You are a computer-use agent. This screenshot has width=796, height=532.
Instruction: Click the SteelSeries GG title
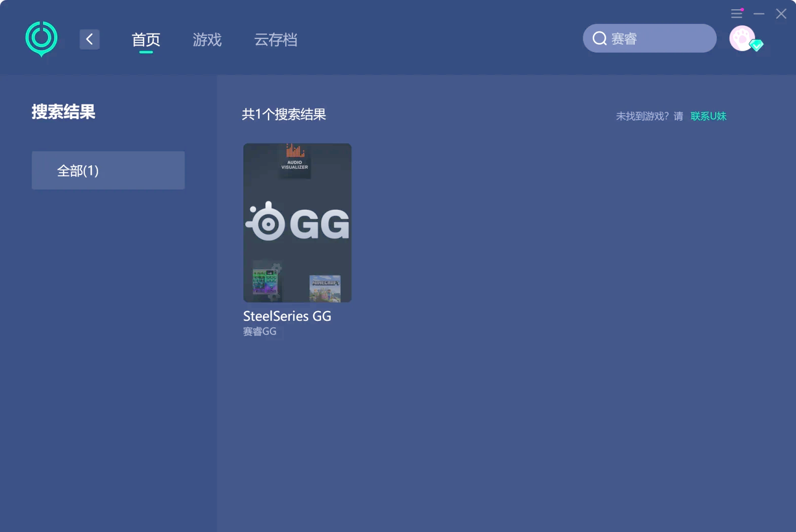click(287, 316)
